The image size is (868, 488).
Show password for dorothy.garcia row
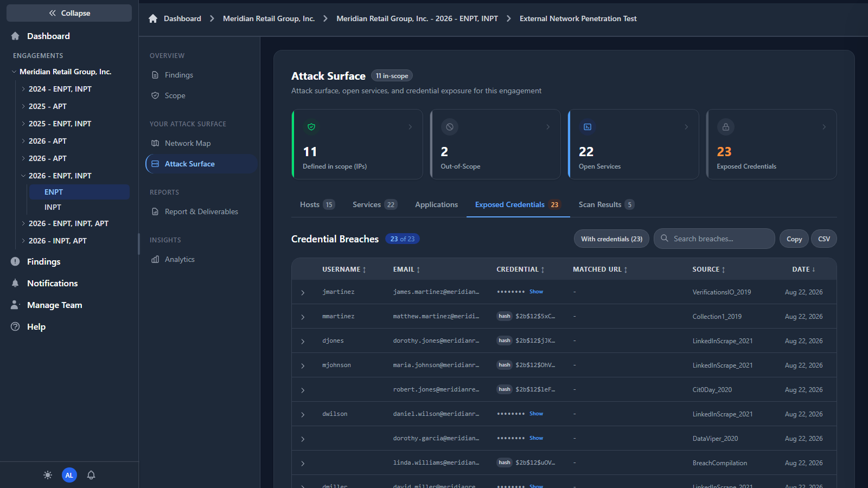(536, 438)
